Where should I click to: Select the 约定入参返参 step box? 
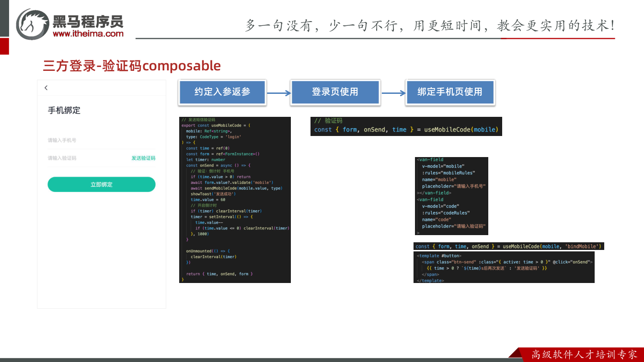pos(222,92)
